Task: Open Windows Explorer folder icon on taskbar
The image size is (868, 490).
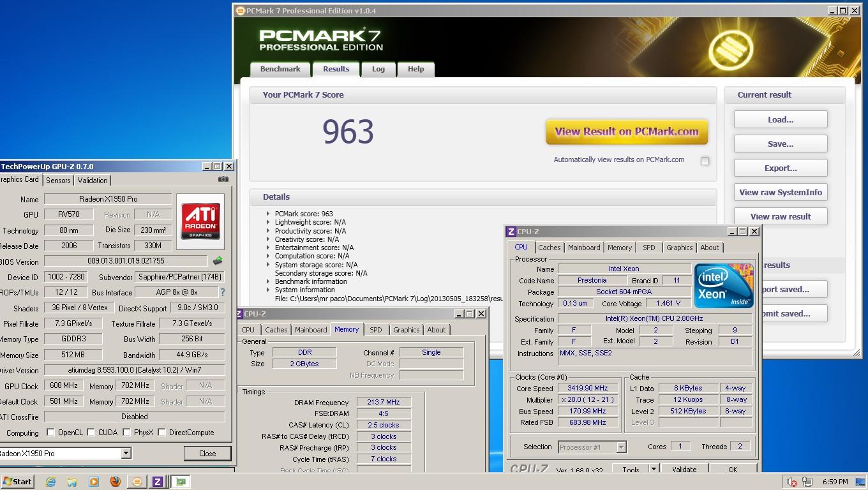Action: pos(72,482)
